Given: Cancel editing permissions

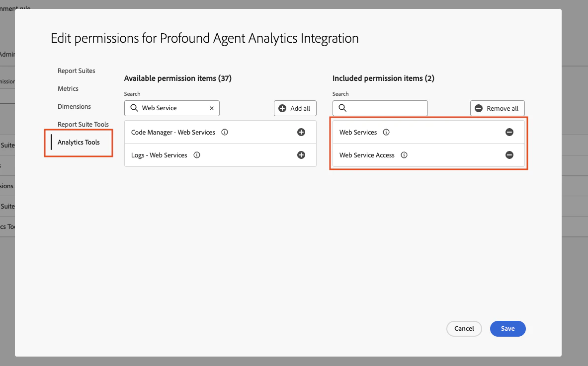Looking at the screenshot, I should click(464, 329).
